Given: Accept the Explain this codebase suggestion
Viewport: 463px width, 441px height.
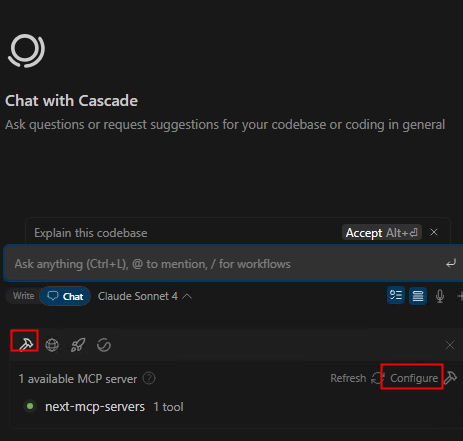Looking at the screenshot, I should pos(382,232).
